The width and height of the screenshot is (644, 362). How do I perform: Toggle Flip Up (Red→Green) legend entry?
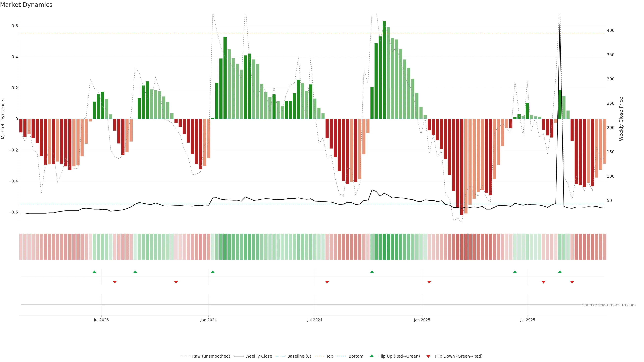pos(399,356)
